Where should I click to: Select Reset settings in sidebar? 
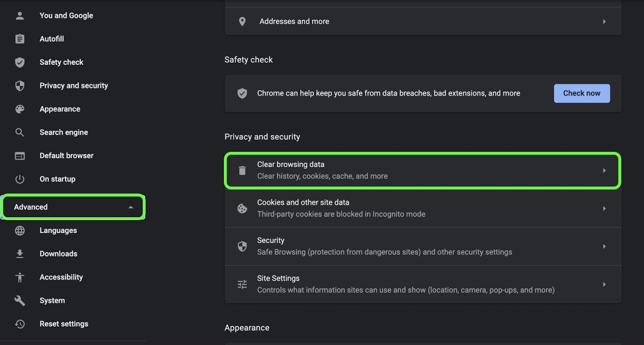pos(64,324)
